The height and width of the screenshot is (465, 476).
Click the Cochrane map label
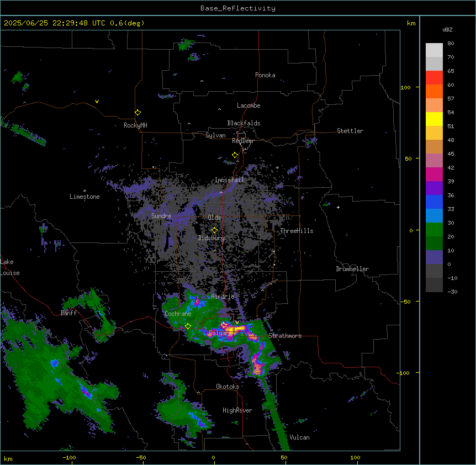[178, 314]
